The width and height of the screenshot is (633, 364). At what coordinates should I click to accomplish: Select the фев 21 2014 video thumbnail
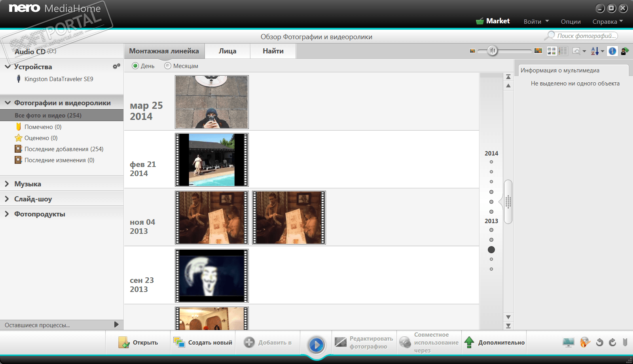[x=212, y=160]
